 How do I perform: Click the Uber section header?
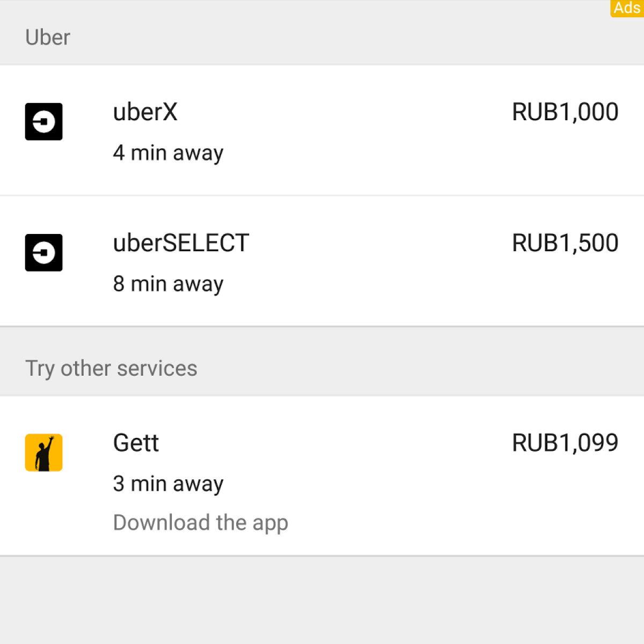point(48,38)
